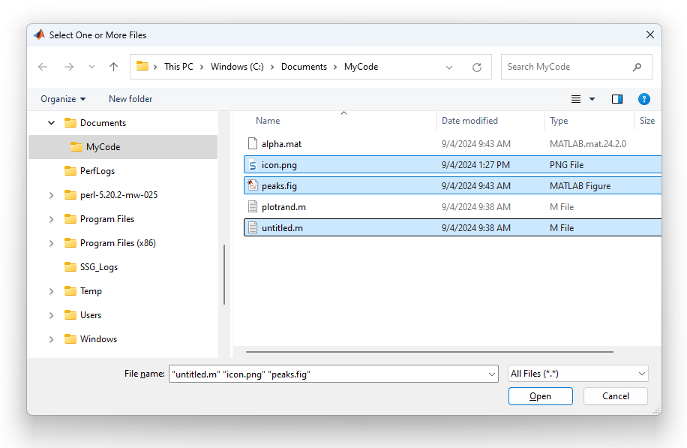Click the MATLAB.mat.24.2.0 type cell

[588, 144]
